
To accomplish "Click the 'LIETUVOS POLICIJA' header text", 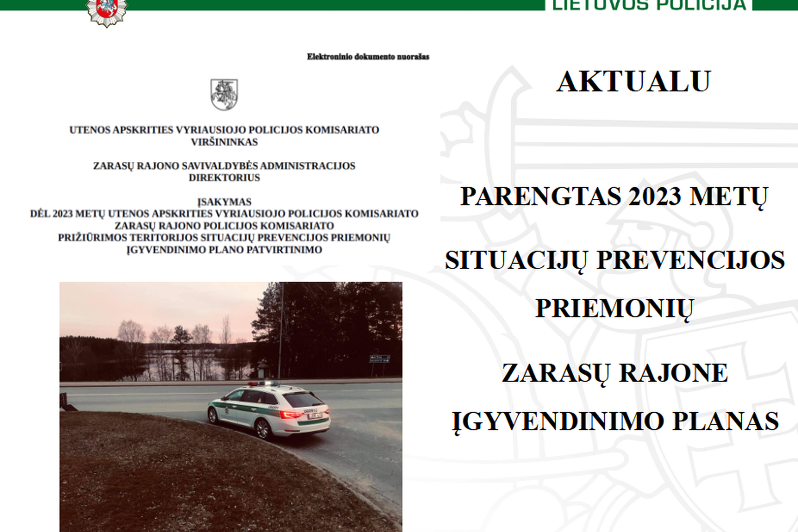I will 649,5.
